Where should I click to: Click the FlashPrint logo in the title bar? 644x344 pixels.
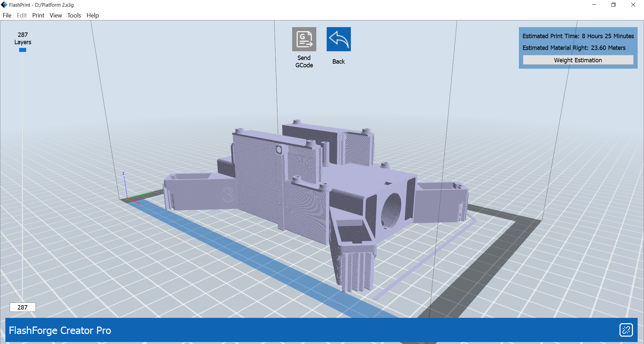(4, 5)
